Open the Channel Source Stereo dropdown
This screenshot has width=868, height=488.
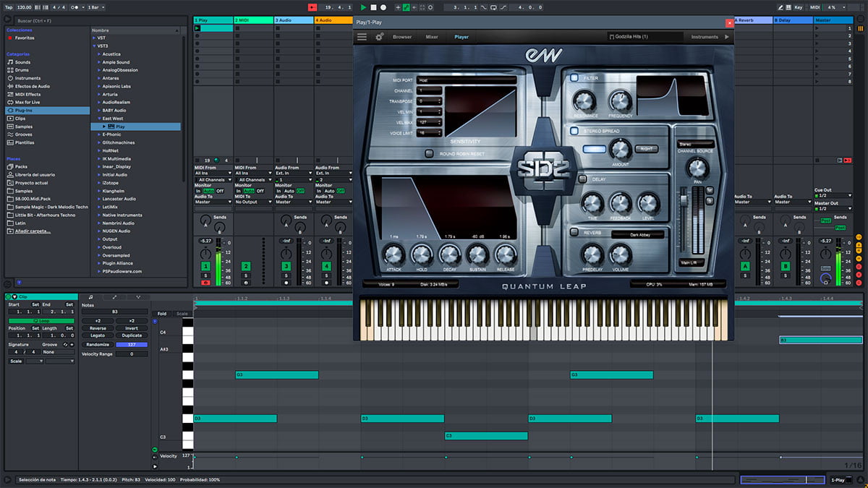click(694, 144)
